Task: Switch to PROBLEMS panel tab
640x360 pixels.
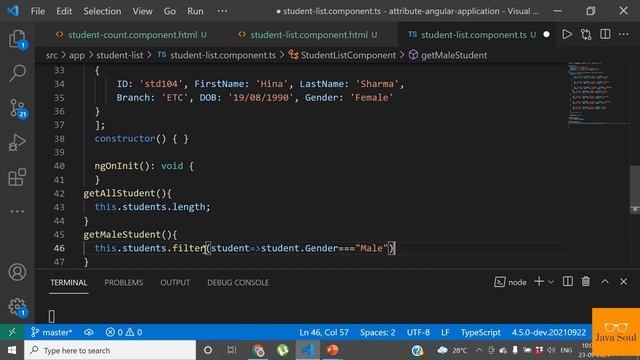Action: point(124,282)
